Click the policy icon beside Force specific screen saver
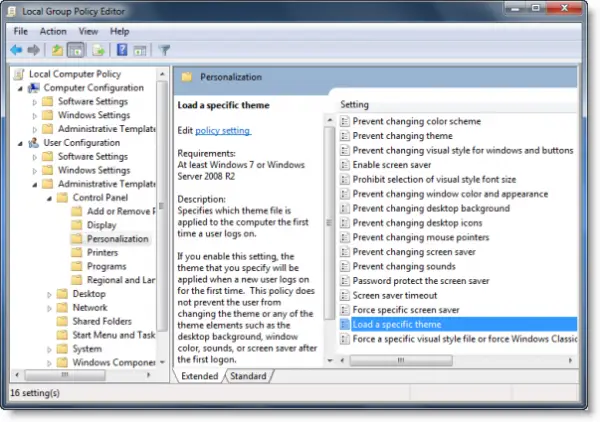The image size is (600, 422). point(345,310)
